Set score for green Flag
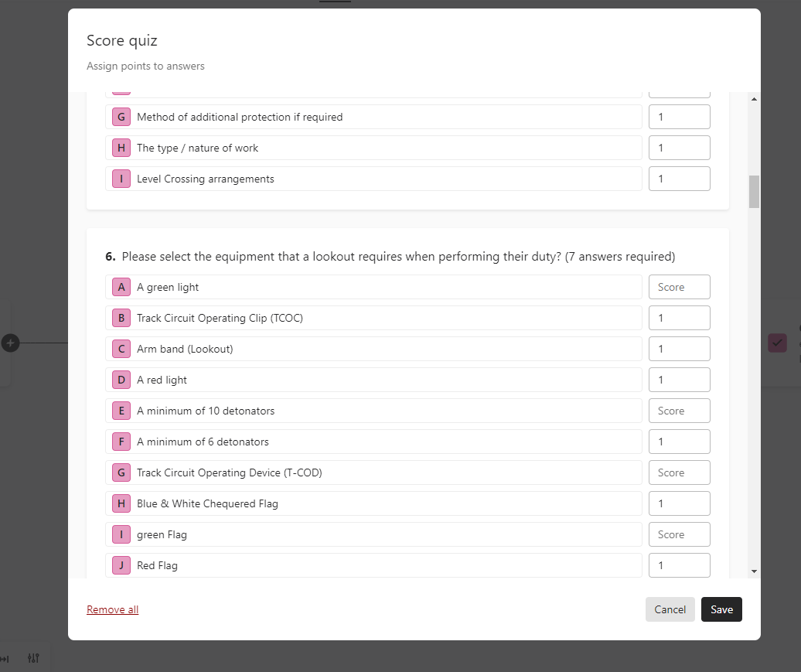Screen dimensions: 801x672 [x=680, y=534]
